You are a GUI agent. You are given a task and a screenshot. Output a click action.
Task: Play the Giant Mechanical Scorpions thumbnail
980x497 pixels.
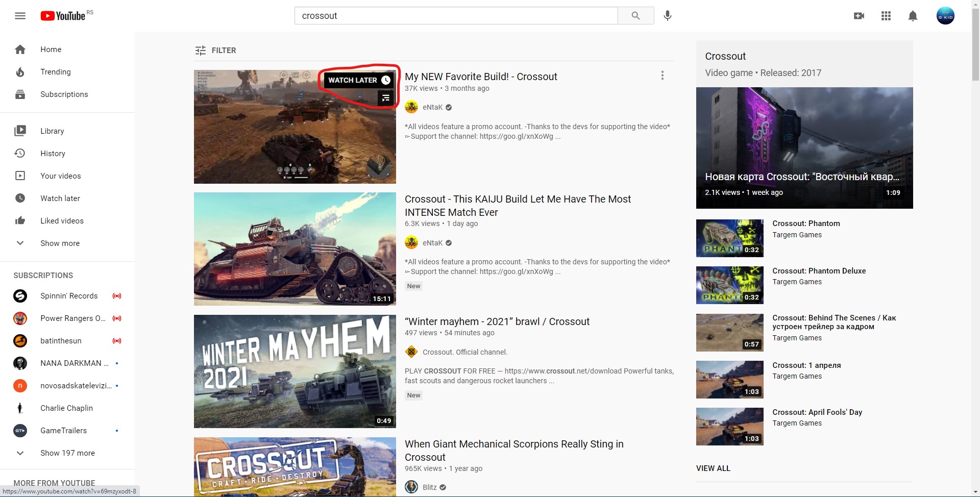click(x=295, y=467)
